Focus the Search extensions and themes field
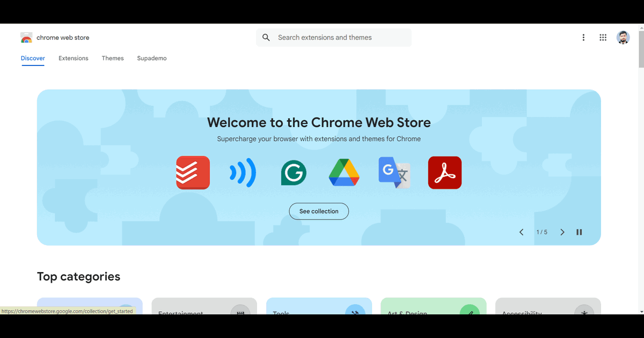Viewport: 644px width, 338px height. pyautogui.click(x=334, y=38)
